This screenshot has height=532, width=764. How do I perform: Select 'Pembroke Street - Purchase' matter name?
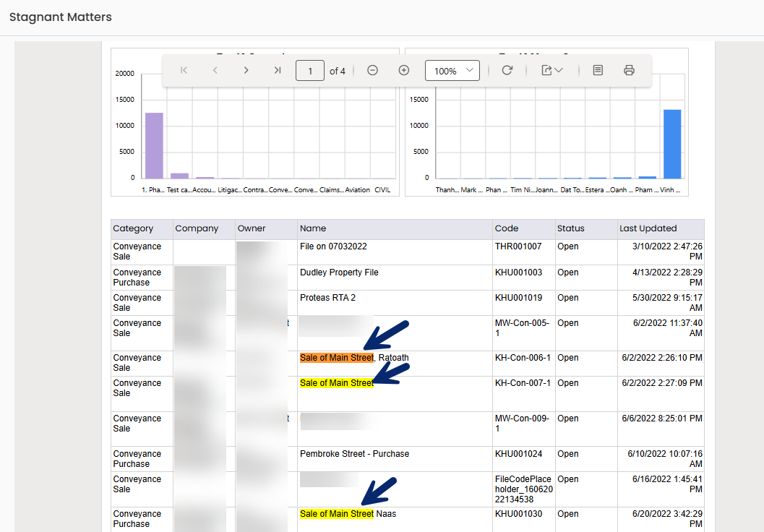tap(355, 454)
